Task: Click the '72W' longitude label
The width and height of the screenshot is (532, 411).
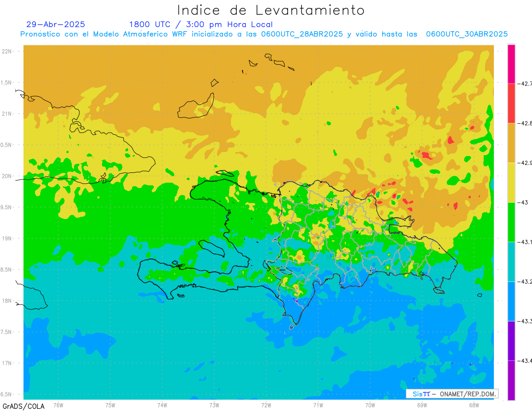Action: (266, 405)
